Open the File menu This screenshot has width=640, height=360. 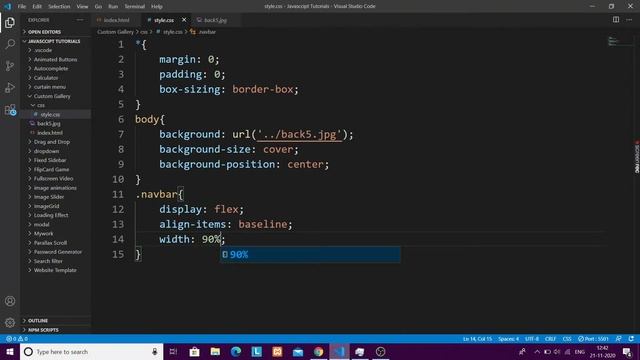[22, 7]
